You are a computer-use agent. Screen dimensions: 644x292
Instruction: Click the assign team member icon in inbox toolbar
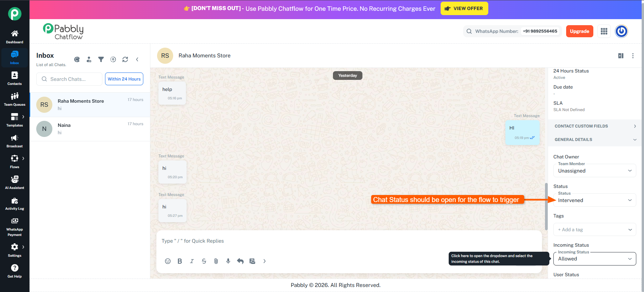pos(89,59)
